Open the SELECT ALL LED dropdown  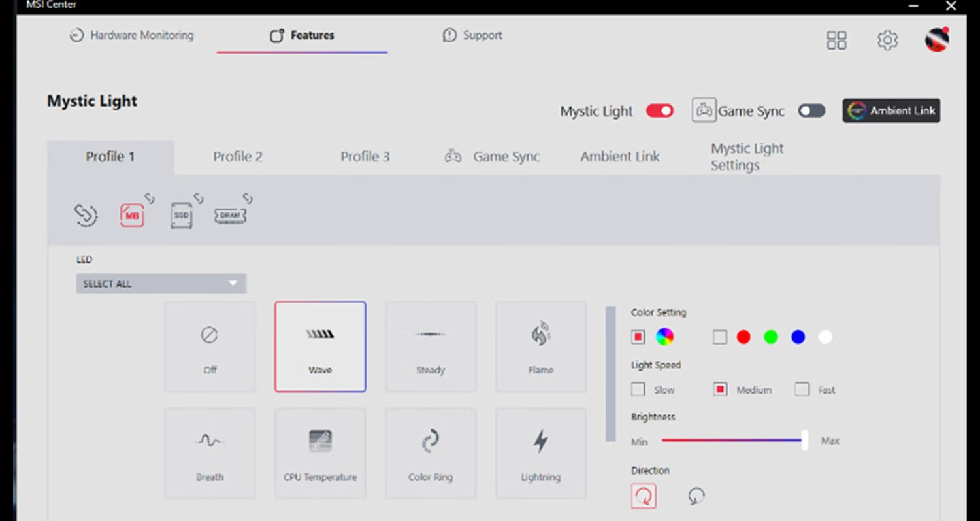161,284
